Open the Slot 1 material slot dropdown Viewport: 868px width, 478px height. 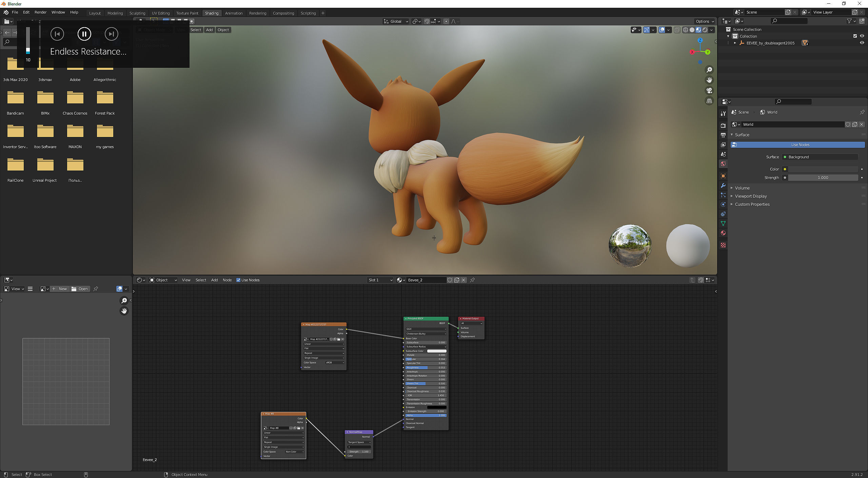tap(380, 280)
